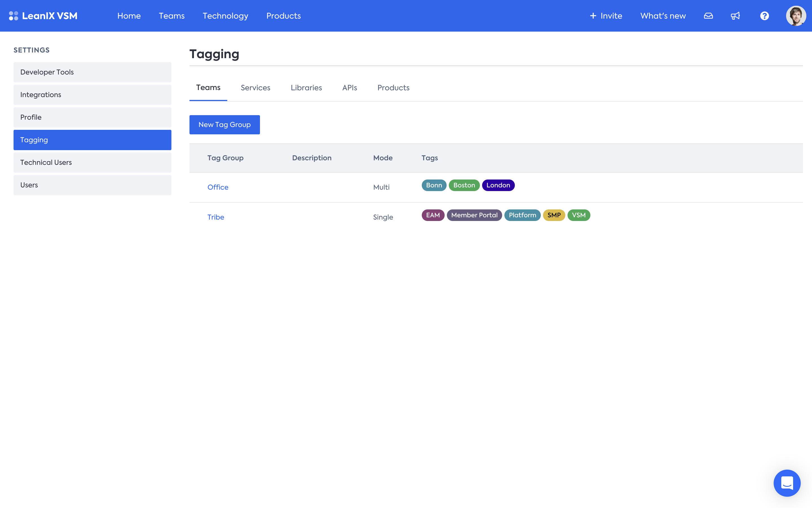The width and height of the screenshot is (812, 508).
Task: Click the Member Portal tag
Action: 474,215
